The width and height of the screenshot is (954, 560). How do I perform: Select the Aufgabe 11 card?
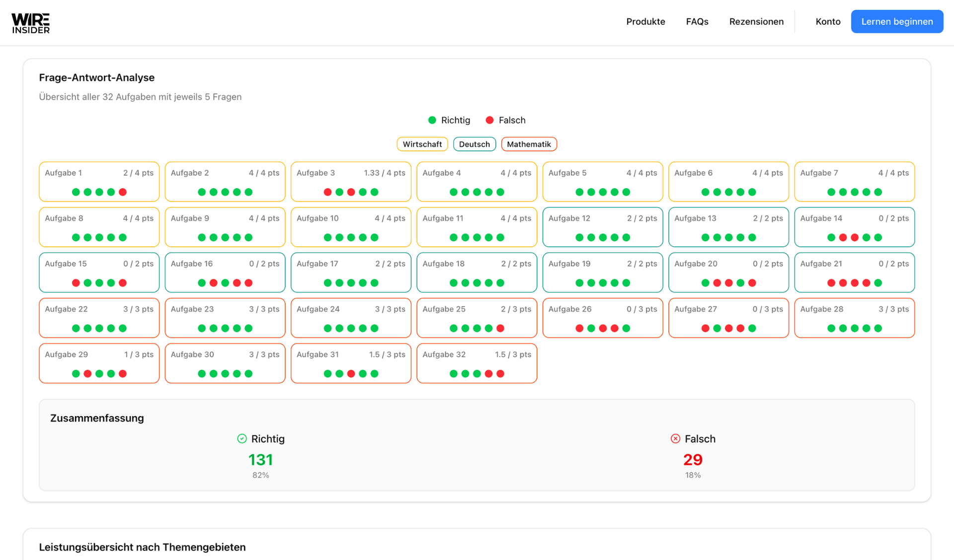(x=477, y=227)
